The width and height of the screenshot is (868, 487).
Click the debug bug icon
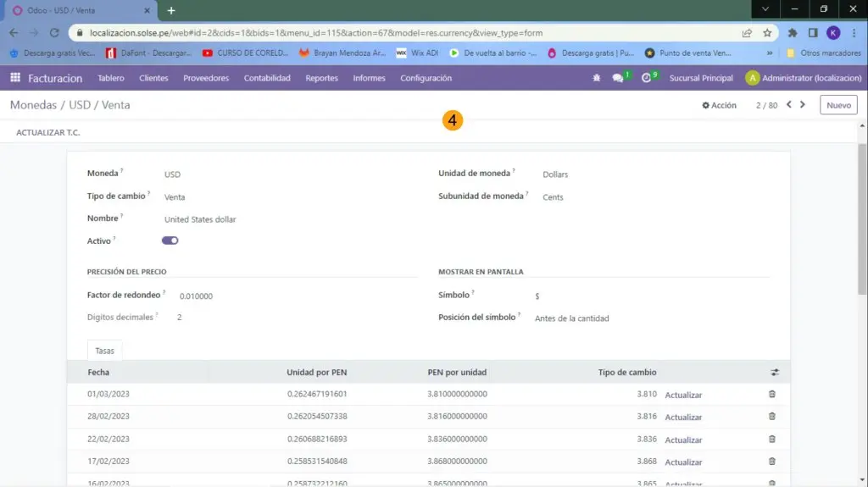(x=597, y=78)
